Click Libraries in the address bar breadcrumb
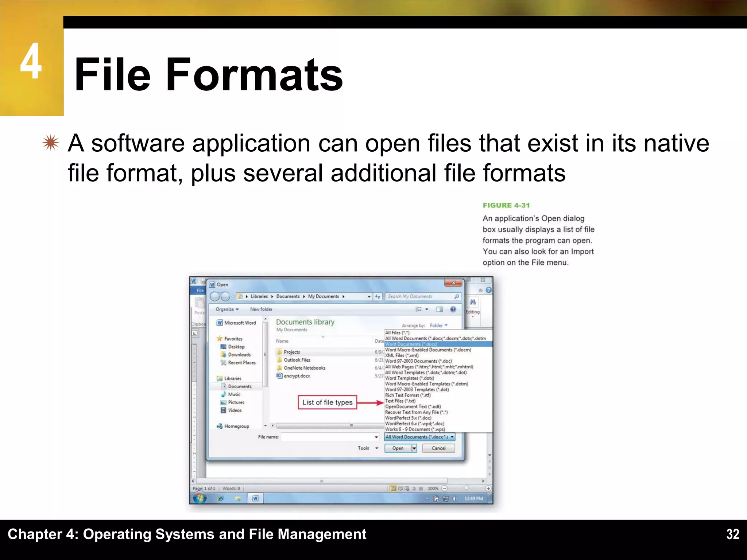Viewport: 747px width, 560px height. [259, 296]
